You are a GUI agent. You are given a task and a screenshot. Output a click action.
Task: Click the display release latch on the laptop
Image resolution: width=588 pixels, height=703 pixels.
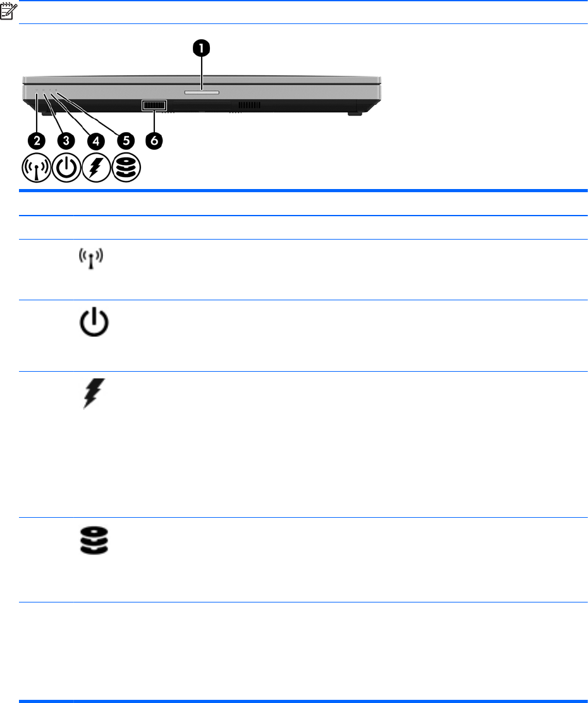click(202, 92)
